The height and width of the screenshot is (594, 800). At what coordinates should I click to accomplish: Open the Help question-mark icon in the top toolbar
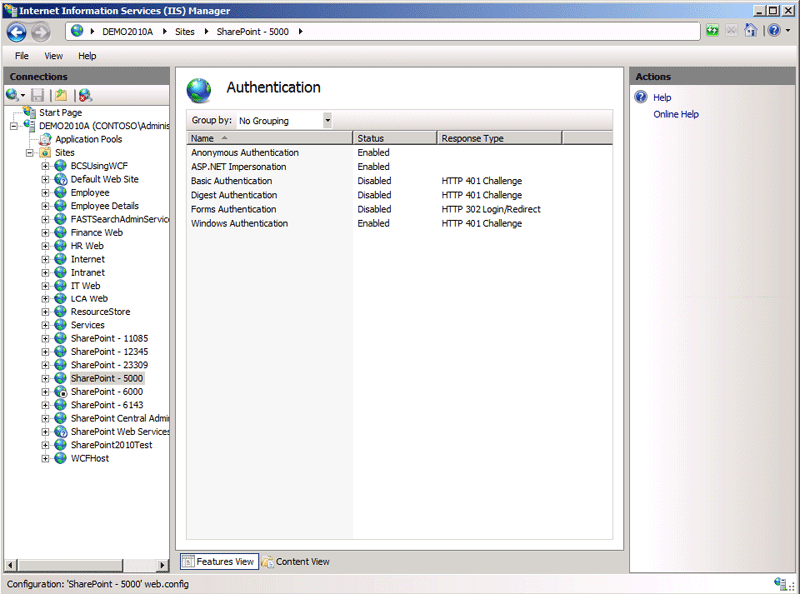[774, 31]
